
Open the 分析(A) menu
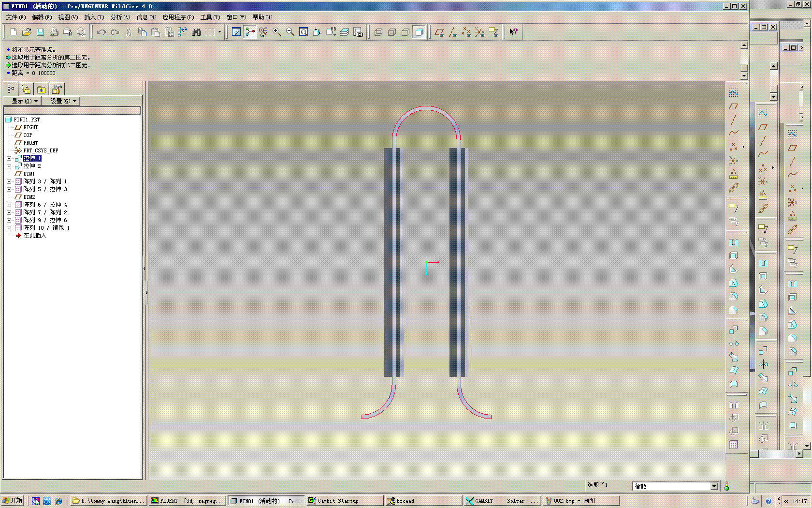pyautogui.click(x=120, y=17)
